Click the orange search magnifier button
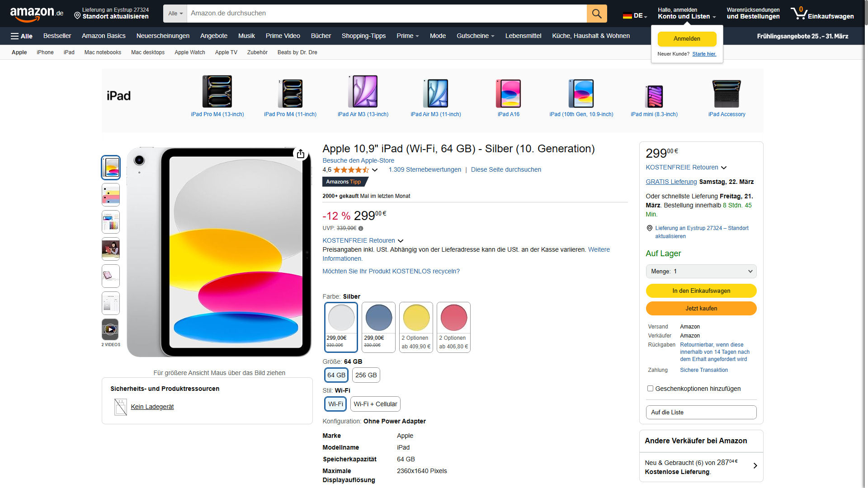Image resolution: width=868 pixels, height=488 pixels. [x=596, y=14]
